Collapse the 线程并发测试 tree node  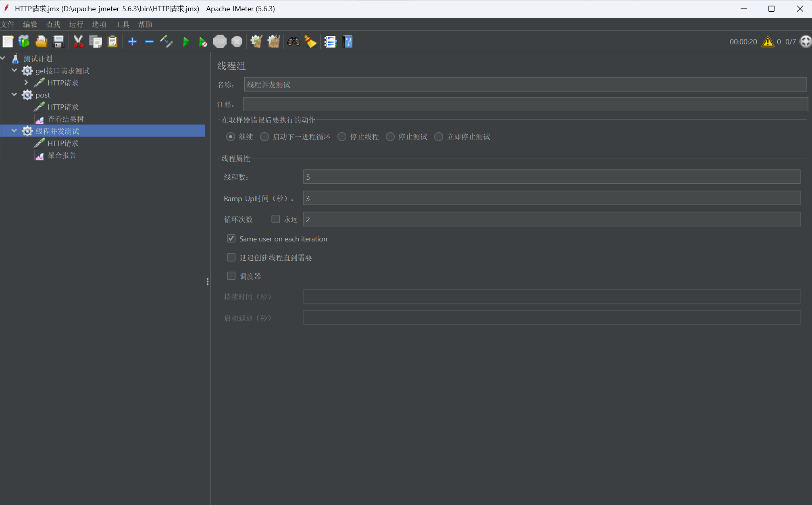click(x=15, y=131)
